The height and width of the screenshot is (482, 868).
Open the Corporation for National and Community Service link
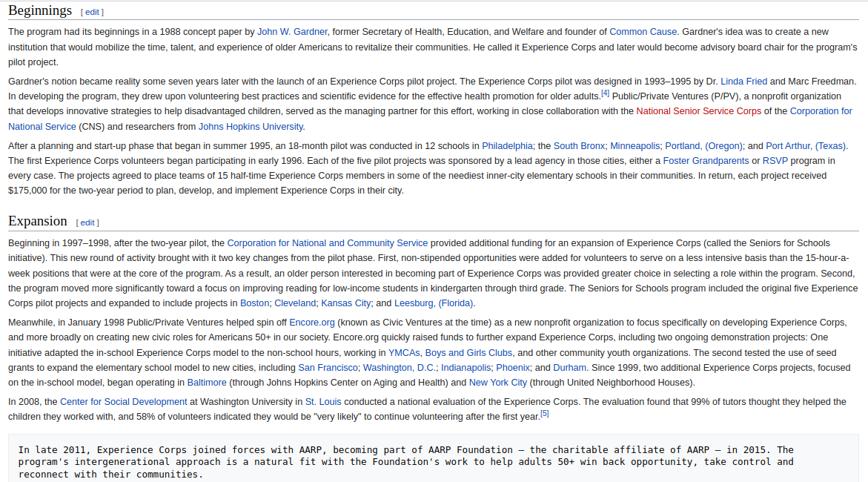click(327, 242)
